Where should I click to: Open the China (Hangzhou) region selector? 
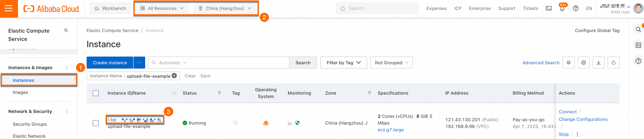pos(225,8)
